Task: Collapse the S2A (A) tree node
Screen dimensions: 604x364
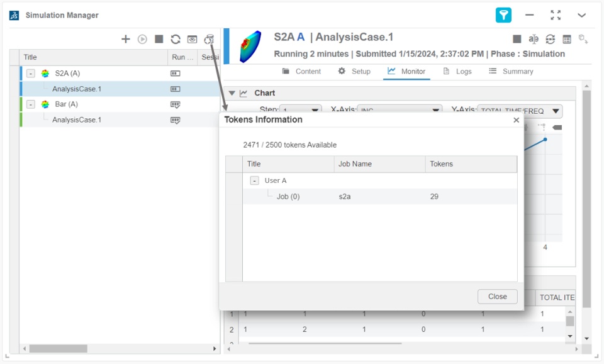Action: click(x=31, y=73)
